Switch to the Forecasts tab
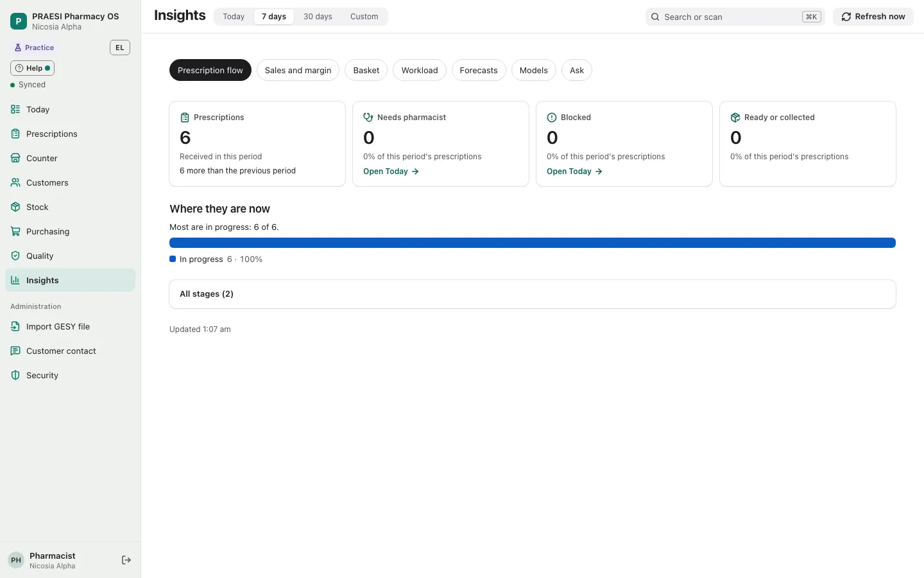 pos(479,71)
